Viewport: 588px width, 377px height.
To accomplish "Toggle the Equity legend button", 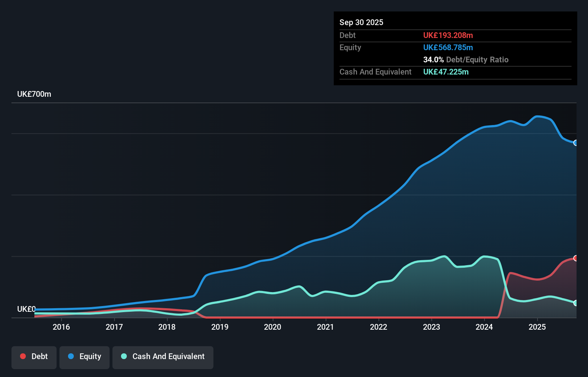I will click(85, 357).
